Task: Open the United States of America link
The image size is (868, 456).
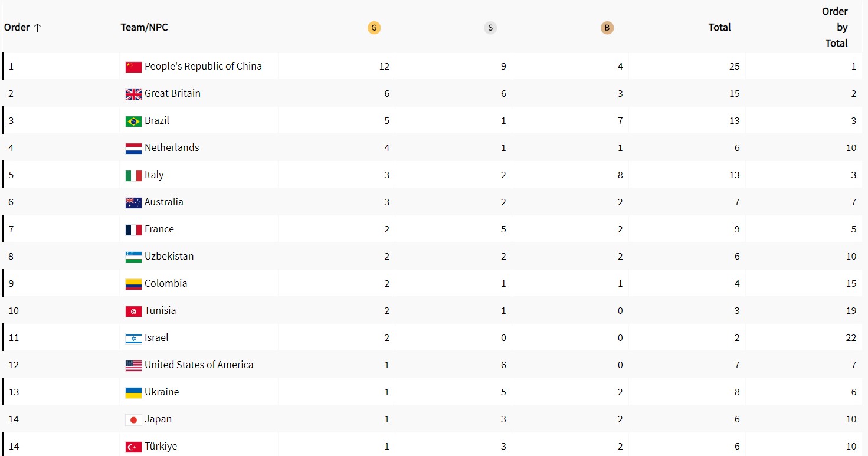Action: (x=199, y=365)
